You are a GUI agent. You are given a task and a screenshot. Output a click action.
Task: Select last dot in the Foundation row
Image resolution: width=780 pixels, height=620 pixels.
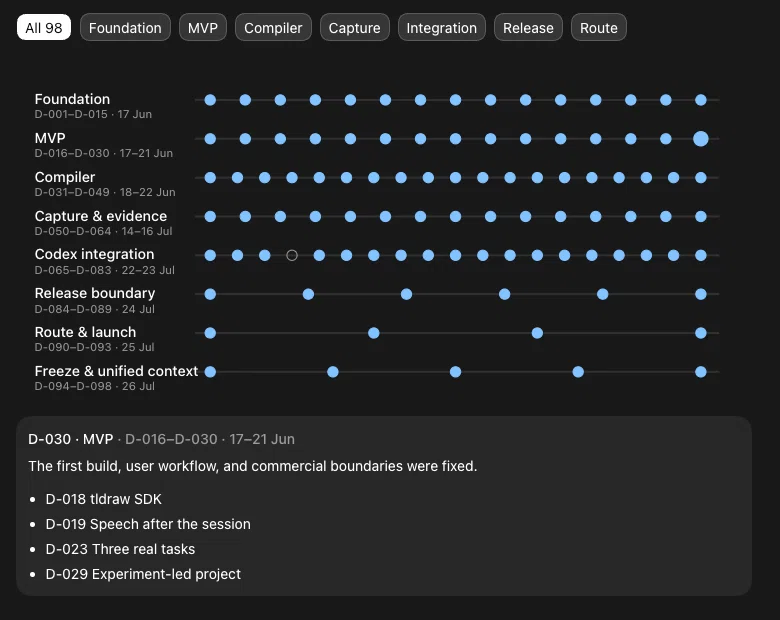700,100
